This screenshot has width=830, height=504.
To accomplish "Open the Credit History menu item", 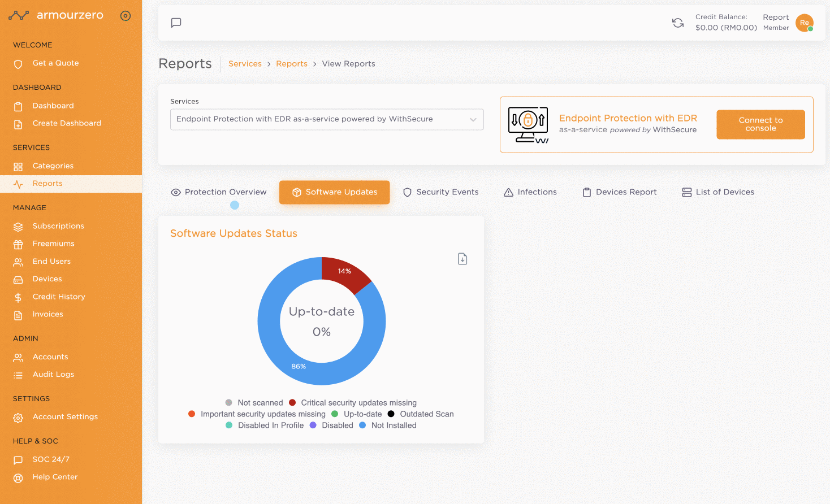I will coord(59,297).
